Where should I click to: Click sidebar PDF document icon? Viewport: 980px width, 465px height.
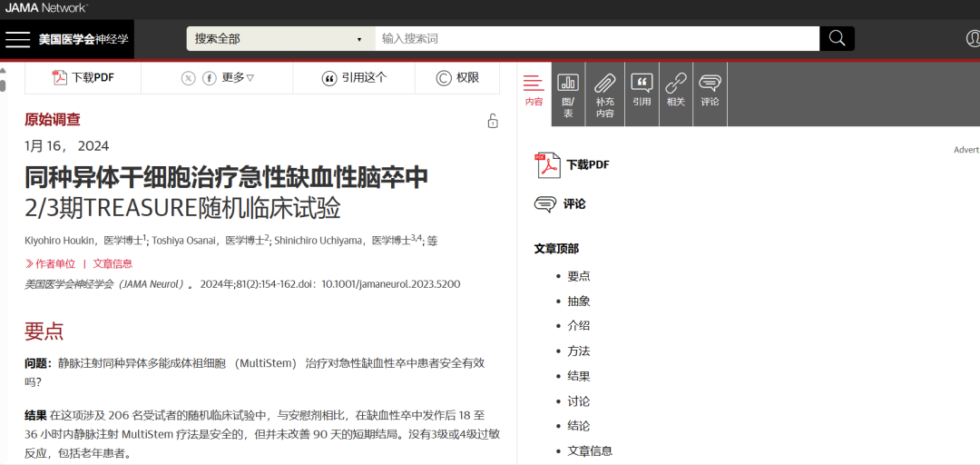[547, 165]
